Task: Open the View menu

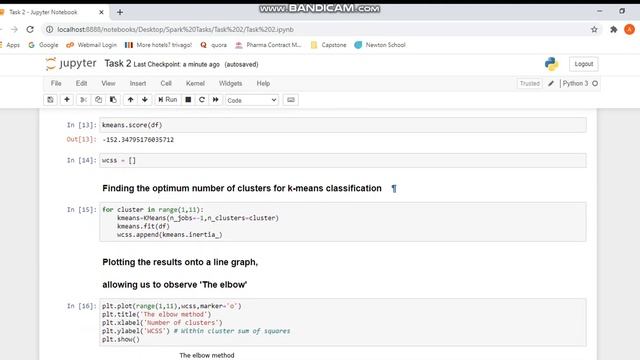Action: [108, 83]
